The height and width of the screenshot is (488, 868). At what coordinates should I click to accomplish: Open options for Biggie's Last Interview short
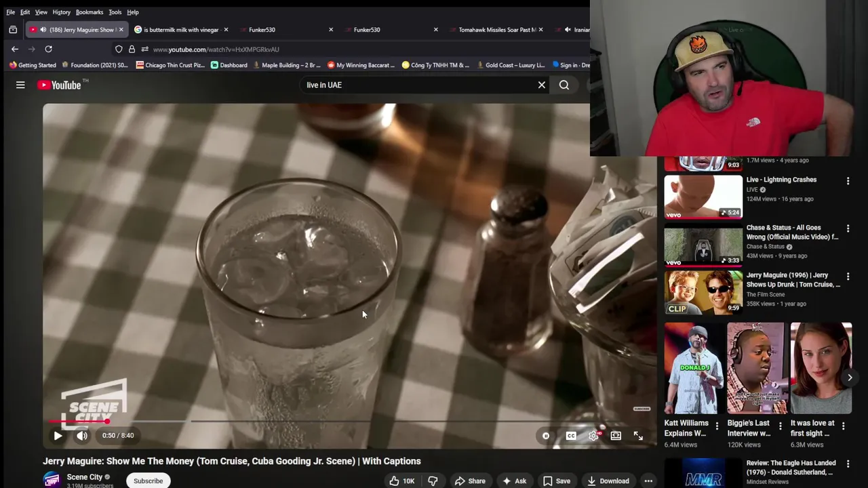coord(780,426)
